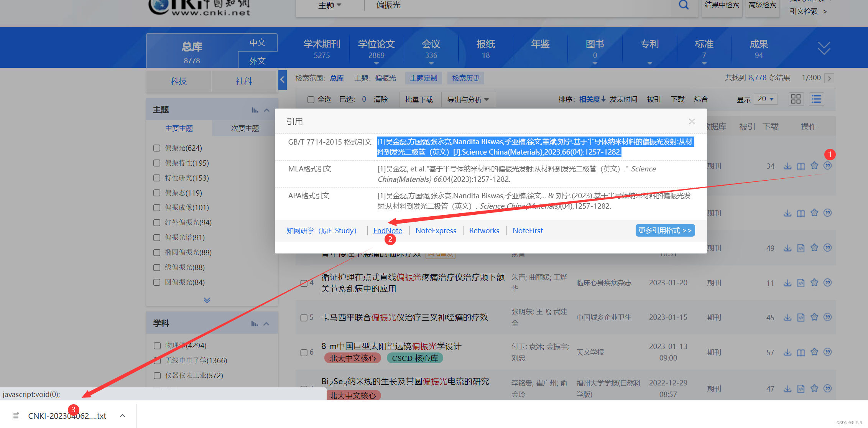
Task: Click GB/T 7714-2015 citation text
Action: pyautogui.click(x=536, y=147)
